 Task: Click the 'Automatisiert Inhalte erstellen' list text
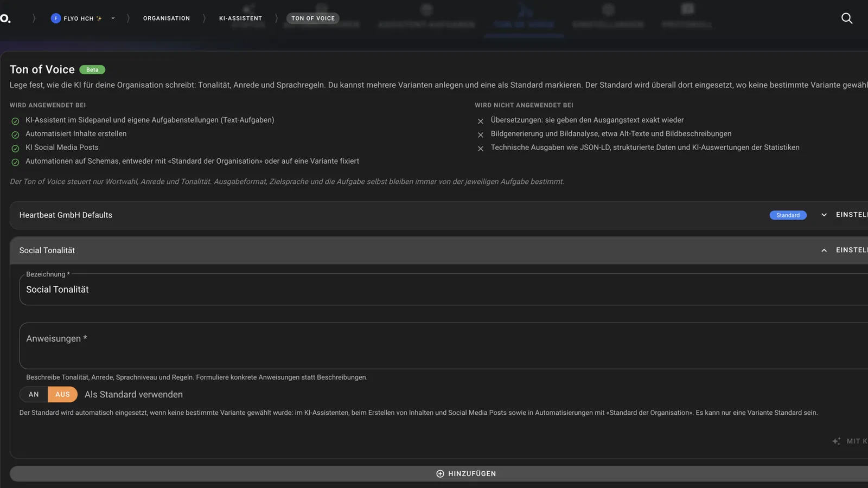(x=76, y=134)
